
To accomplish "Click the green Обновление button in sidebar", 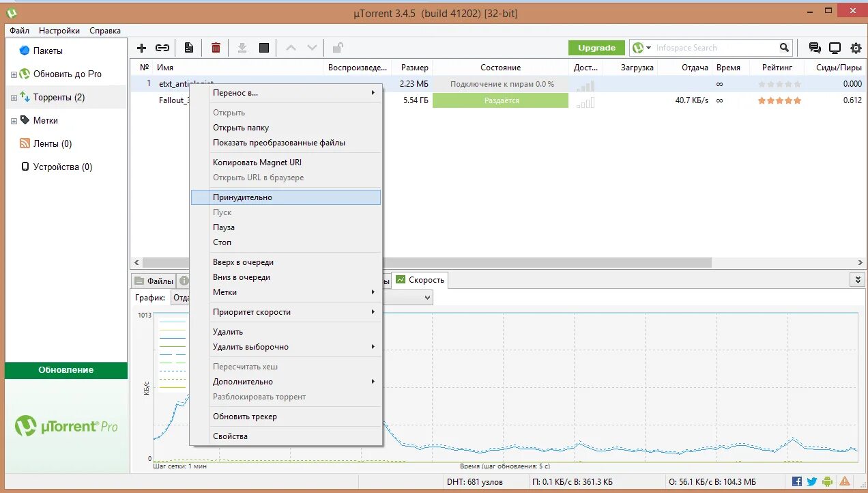I will tap(66, 370).
